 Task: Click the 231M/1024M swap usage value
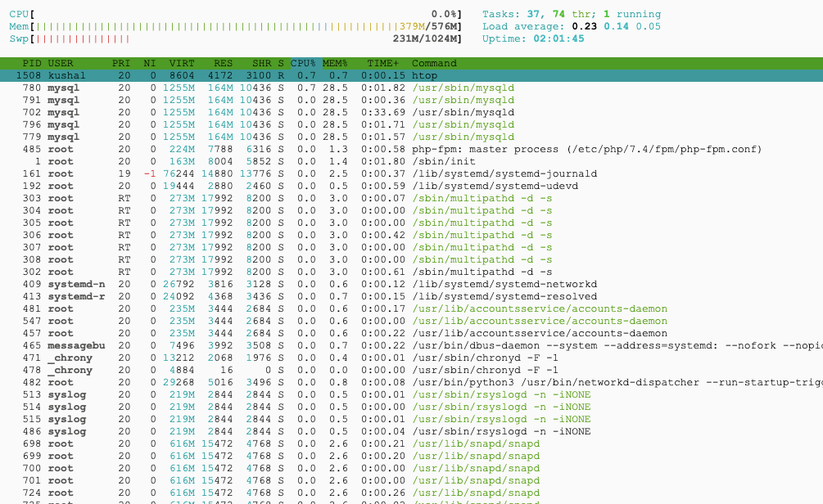click(x=425, y=38)
